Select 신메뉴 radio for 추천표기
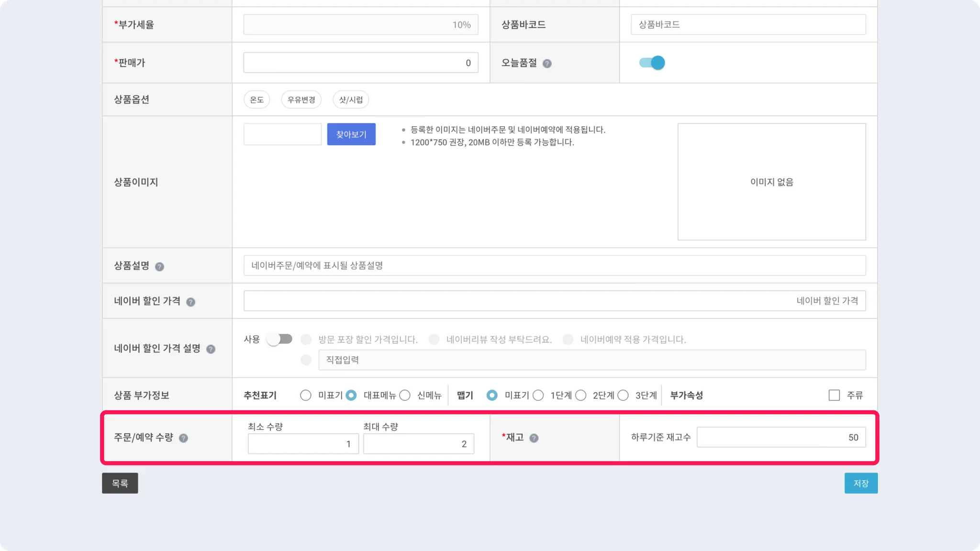Screen dimensions: 980x551 pyautogui.click(x=405, y=395)
